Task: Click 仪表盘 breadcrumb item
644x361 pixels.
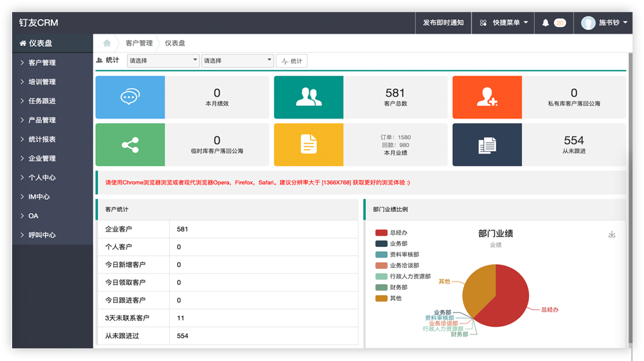Action: (x=175, y=43)
